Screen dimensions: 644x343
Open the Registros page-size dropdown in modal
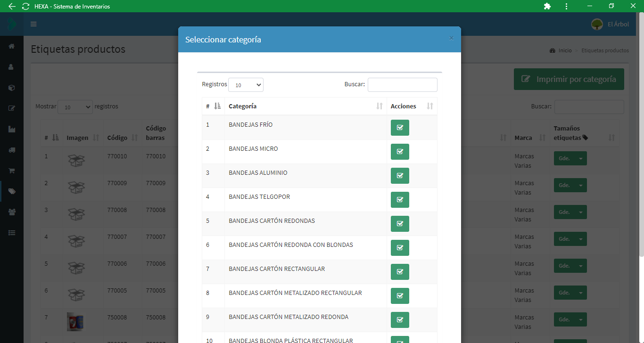pyautogui.click(x=246, y=85)
